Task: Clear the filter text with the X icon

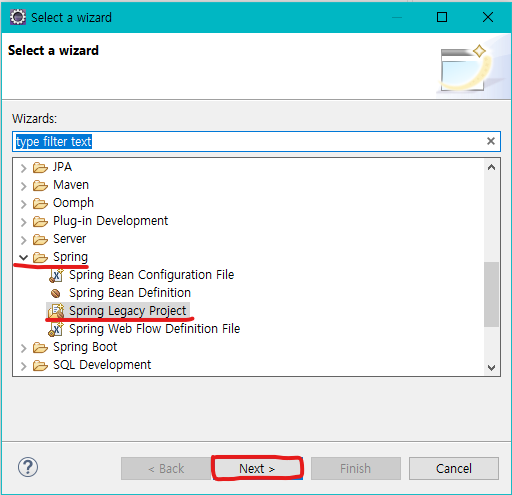Action: (x=491, y=141)
